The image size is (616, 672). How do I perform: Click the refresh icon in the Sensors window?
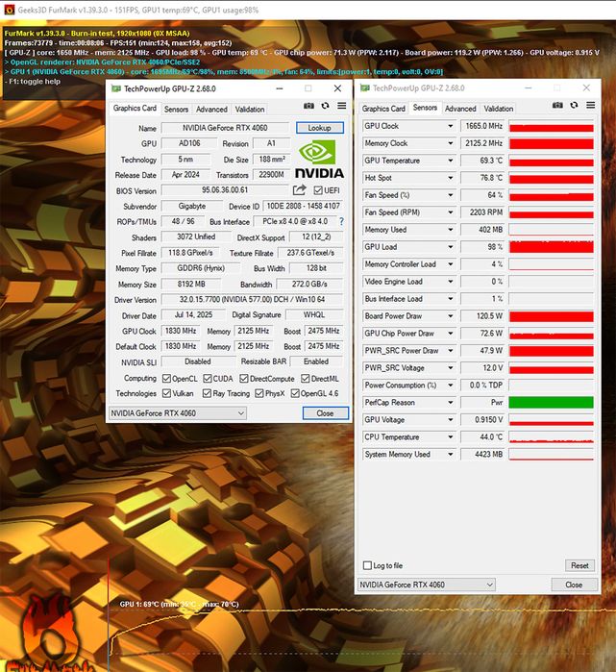574,105
